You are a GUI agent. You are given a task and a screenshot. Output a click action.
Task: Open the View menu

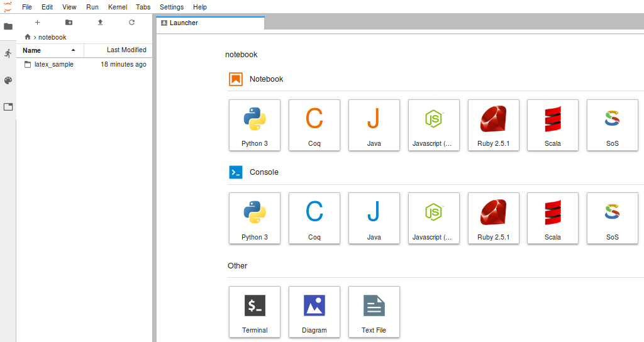(69, 7)
